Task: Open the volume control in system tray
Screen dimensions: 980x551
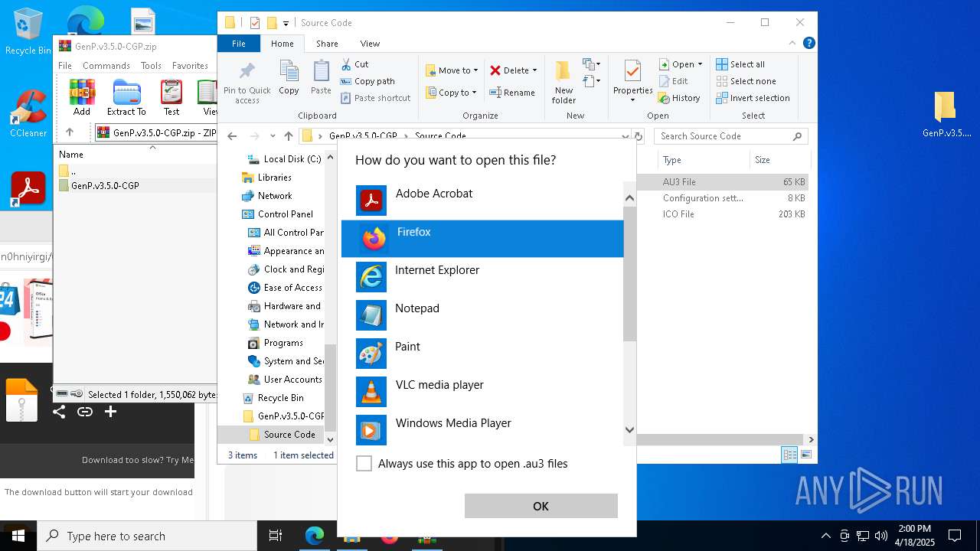Action: [x=881, y=536]
